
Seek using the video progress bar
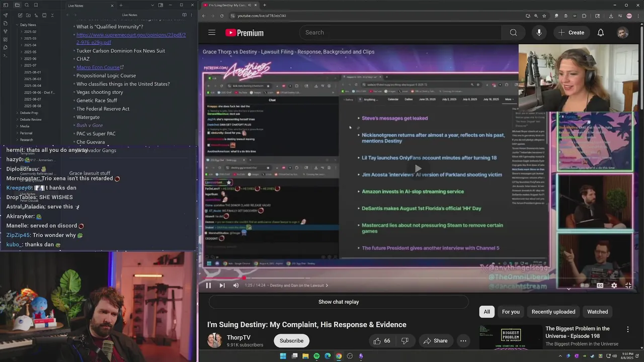(420, 278)
